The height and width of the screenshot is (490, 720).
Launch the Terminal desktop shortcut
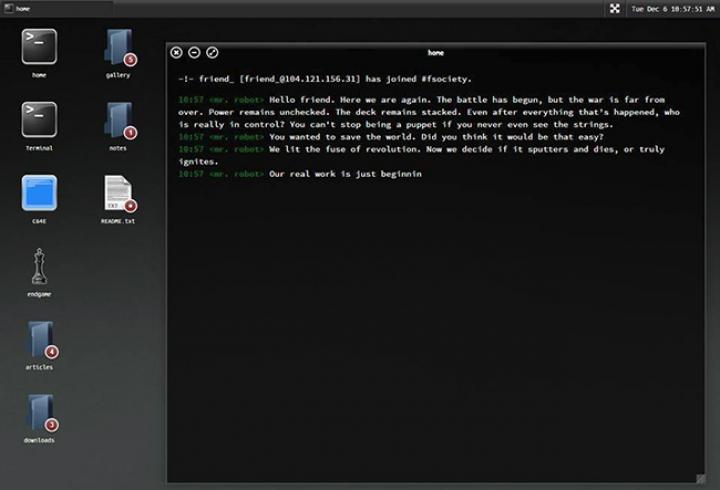click(39, 120)
